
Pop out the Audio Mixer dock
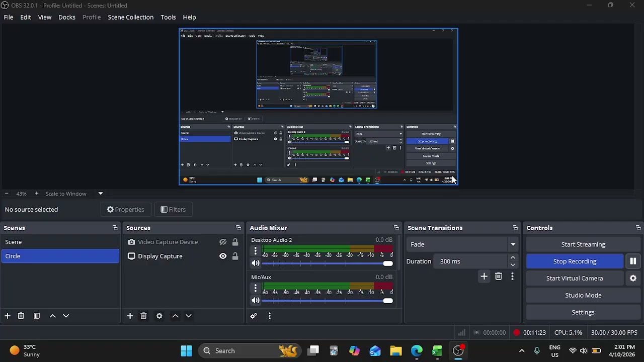pos(396,228)
